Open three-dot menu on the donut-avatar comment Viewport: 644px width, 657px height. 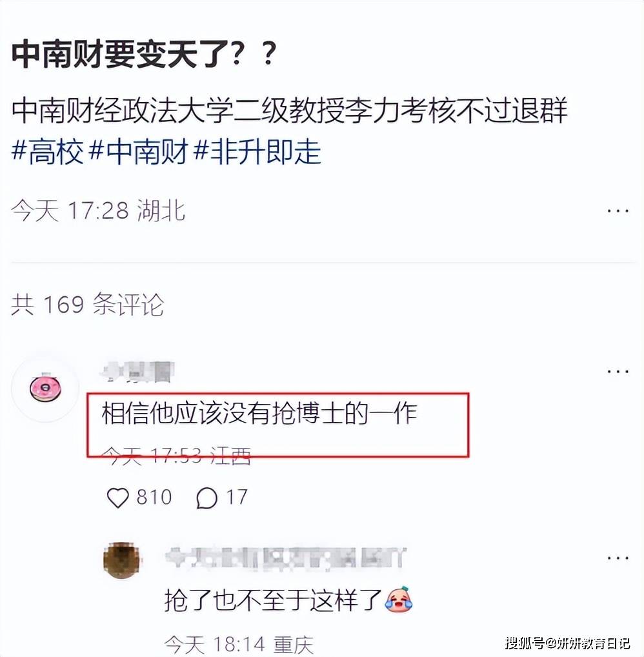618,371
